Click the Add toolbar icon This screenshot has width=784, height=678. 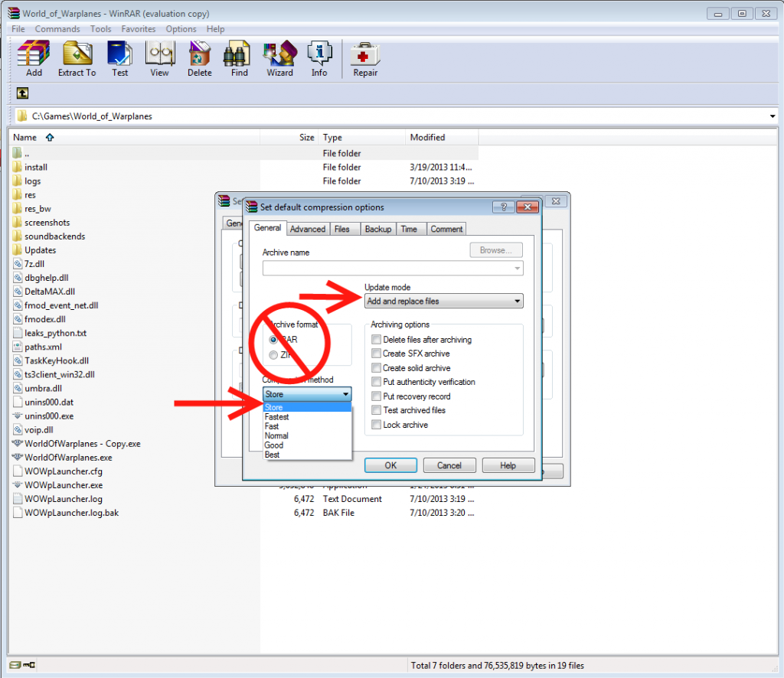(34, 54)
